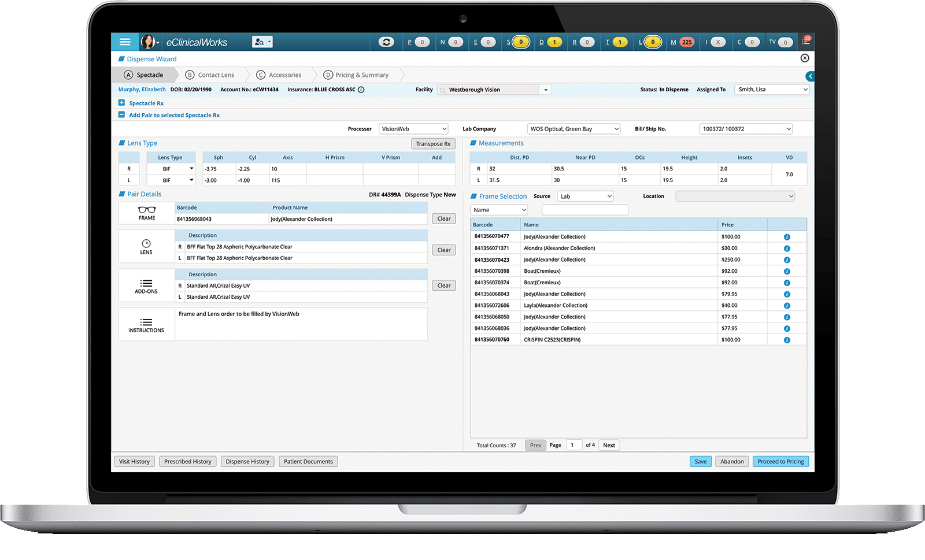The height and width of the screenshot is (560, 925).
Task: Open the R counter badge
Action: click(x=587, y=42)
